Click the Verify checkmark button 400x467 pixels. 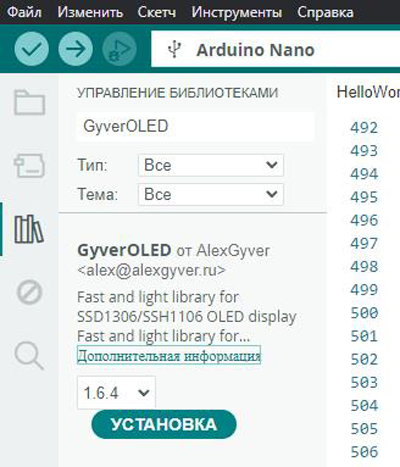pyautogui.click(x=32, y=49)
